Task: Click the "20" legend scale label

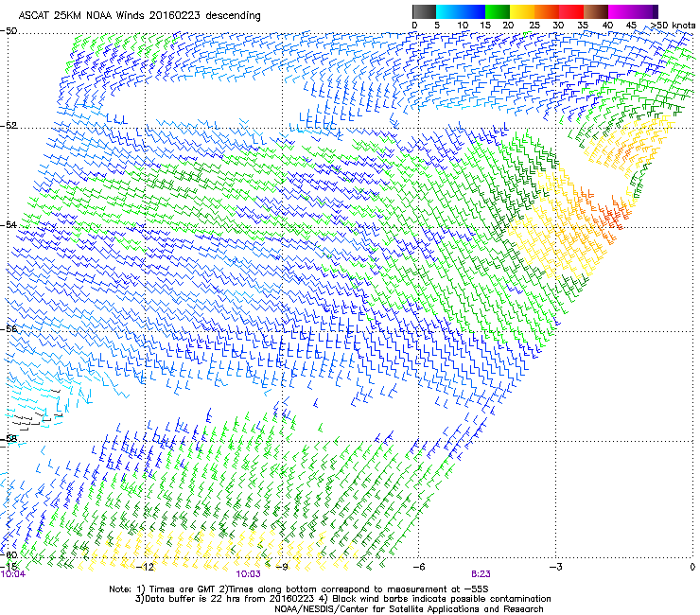Action: [509, 26]
